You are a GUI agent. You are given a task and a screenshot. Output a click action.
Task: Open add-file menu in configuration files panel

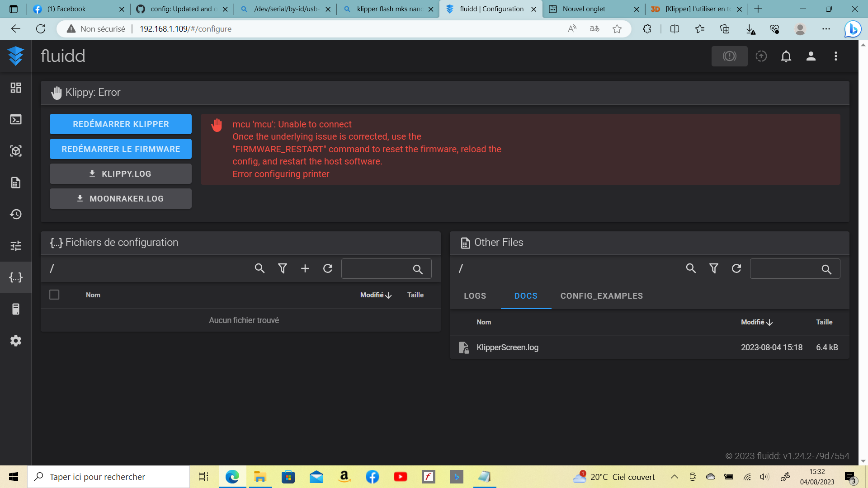305,268
